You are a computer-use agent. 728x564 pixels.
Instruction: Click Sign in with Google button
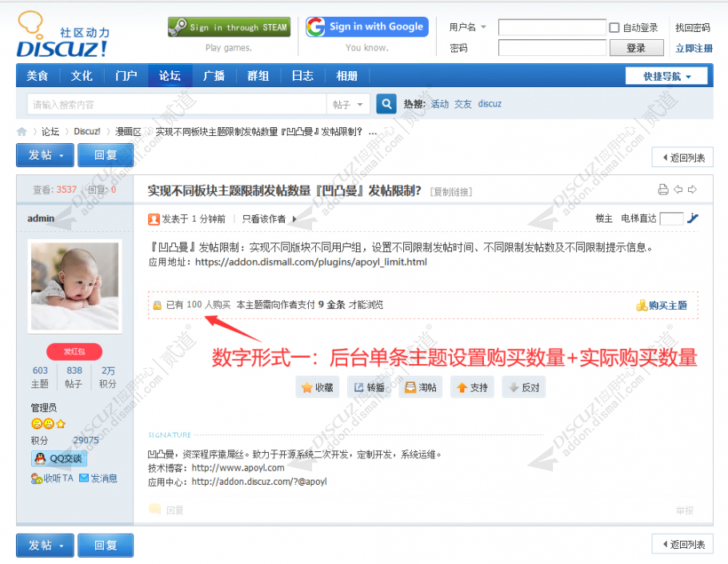click(366, 27)
